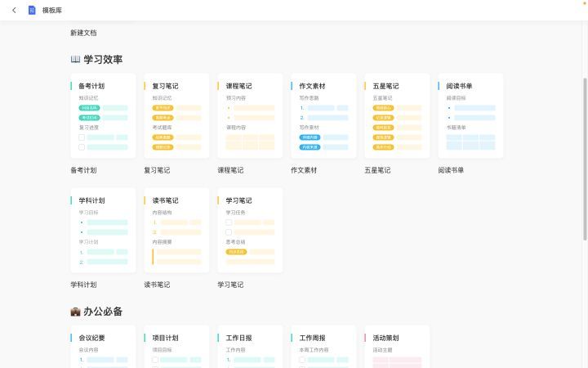Select the 新建文档 label
588x368 pixels.
(83, 33)
